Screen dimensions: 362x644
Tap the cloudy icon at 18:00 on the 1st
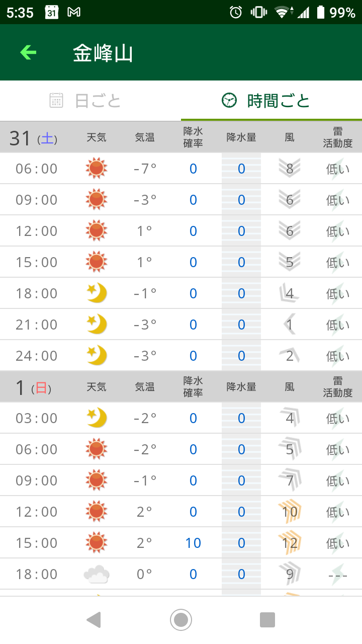(x=97, y=574)
